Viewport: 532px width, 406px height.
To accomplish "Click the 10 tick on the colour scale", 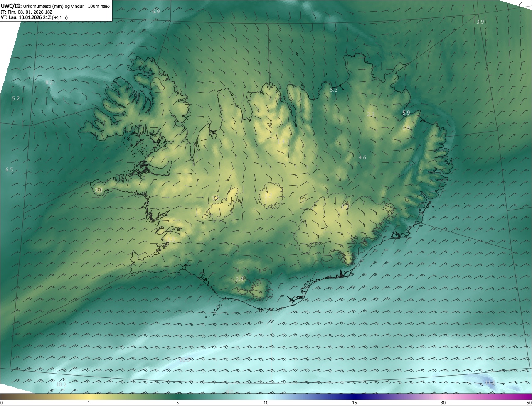I will coord(266,403).
